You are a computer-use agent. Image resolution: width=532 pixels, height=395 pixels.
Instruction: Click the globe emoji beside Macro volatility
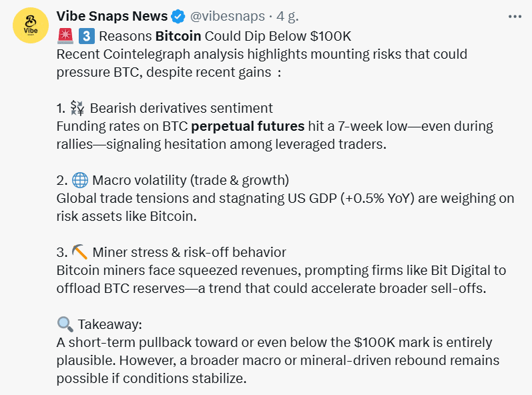point(79,180)
